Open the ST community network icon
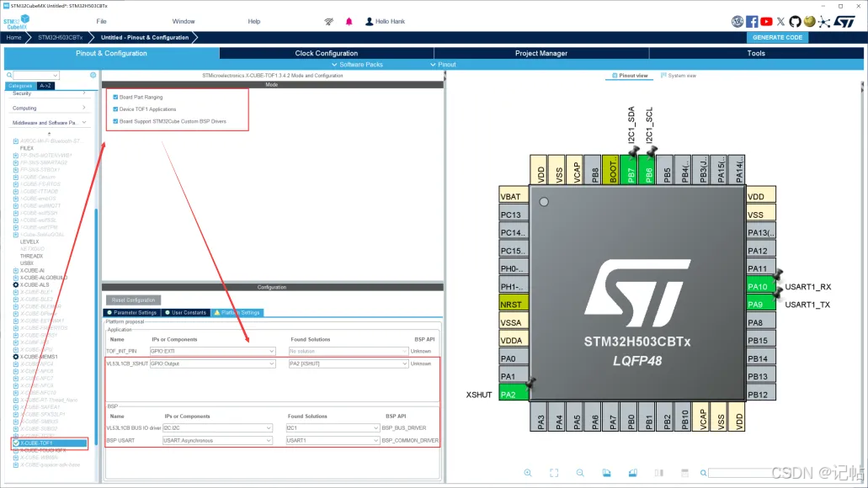The width and height of the screenshot is (868, 488). click(824, 22)
